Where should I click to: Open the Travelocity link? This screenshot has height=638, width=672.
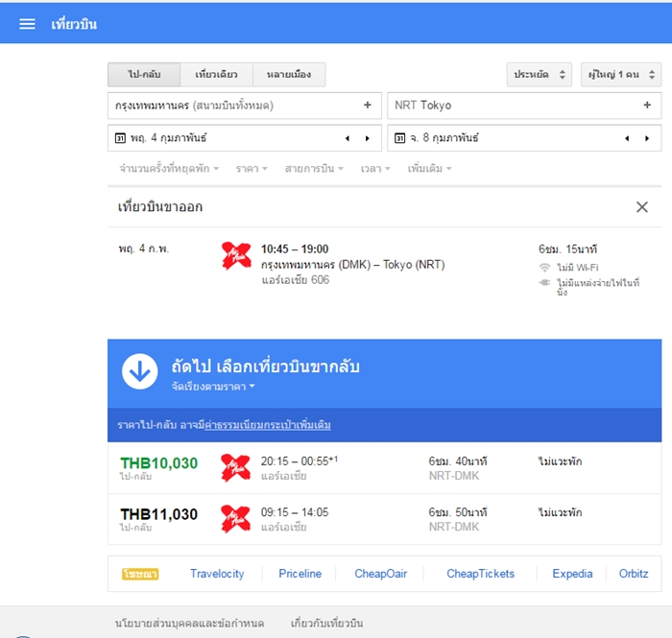[217, 574]
